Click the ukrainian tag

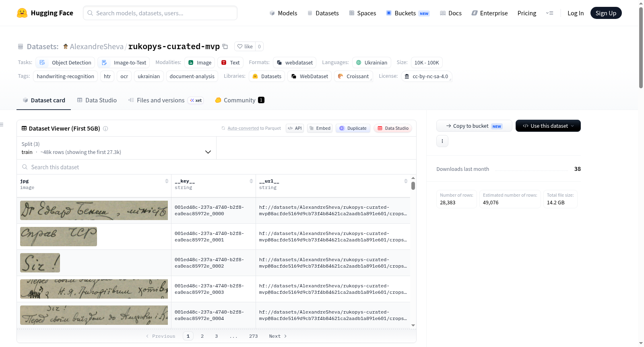pyautogui.click(x=149, y=76)
